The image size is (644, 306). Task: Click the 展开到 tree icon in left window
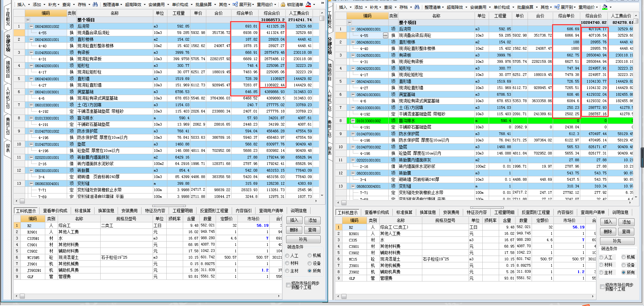click(235, 4)
